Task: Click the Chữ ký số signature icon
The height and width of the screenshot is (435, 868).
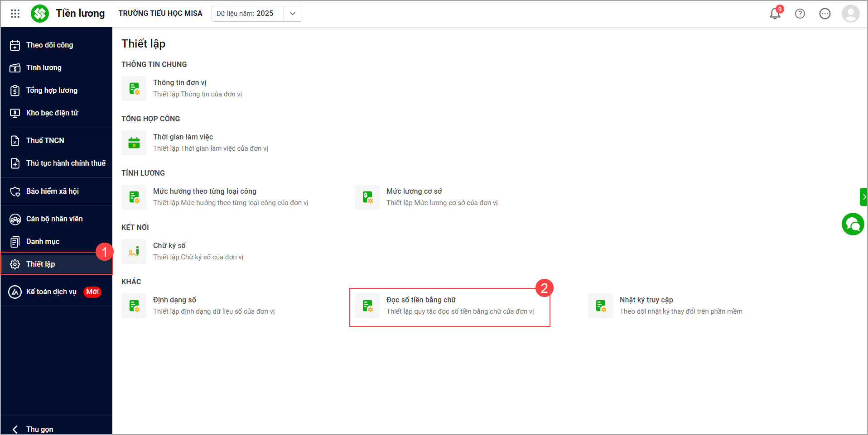Action: coord(134,251)
